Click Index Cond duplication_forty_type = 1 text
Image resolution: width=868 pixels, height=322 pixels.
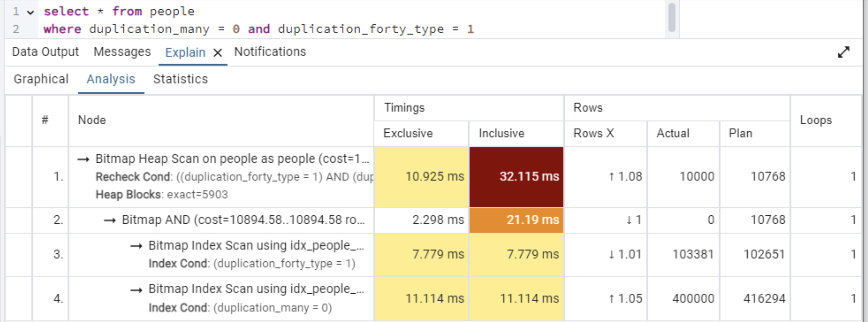252,264
